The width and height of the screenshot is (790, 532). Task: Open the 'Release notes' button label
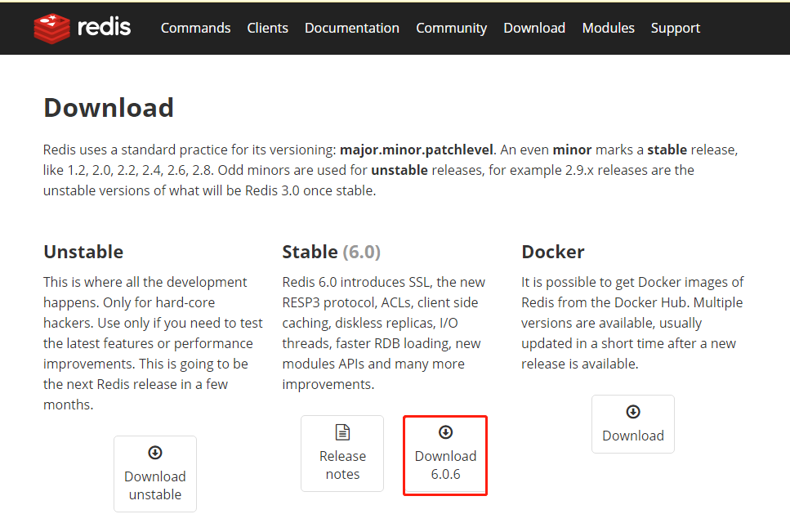[x=342, y=465]
